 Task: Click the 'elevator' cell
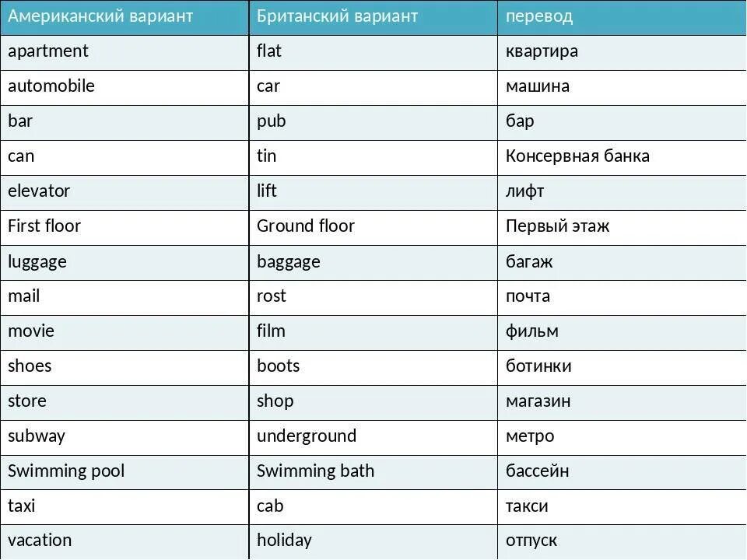pos(124,193)
